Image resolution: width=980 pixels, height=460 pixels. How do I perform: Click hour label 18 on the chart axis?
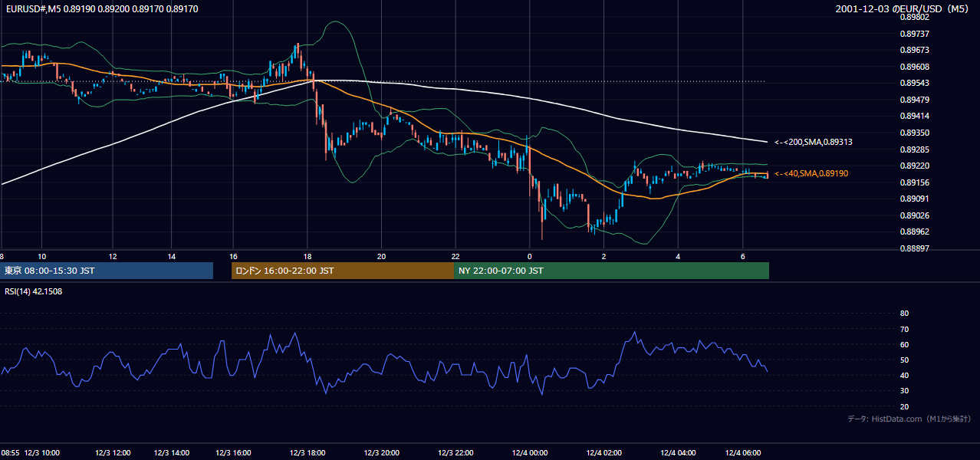click(307, 256)
